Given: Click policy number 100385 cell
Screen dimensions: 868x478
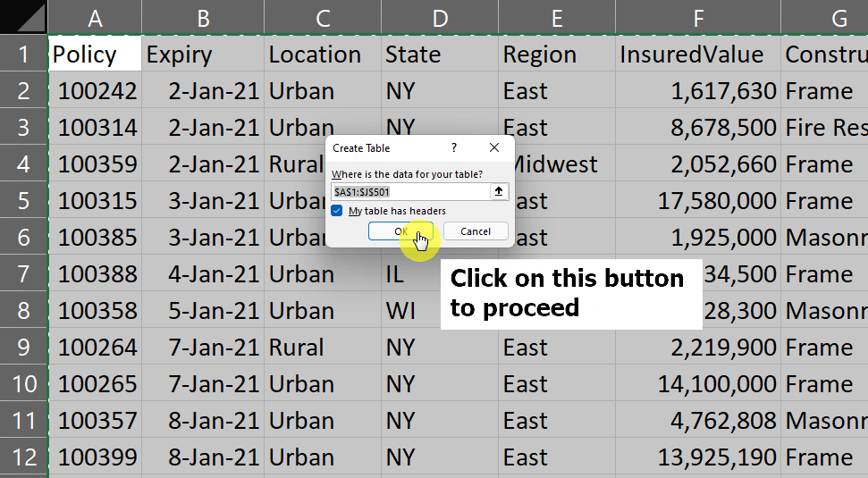Looking at the screenshot, I should pos(95,237).
